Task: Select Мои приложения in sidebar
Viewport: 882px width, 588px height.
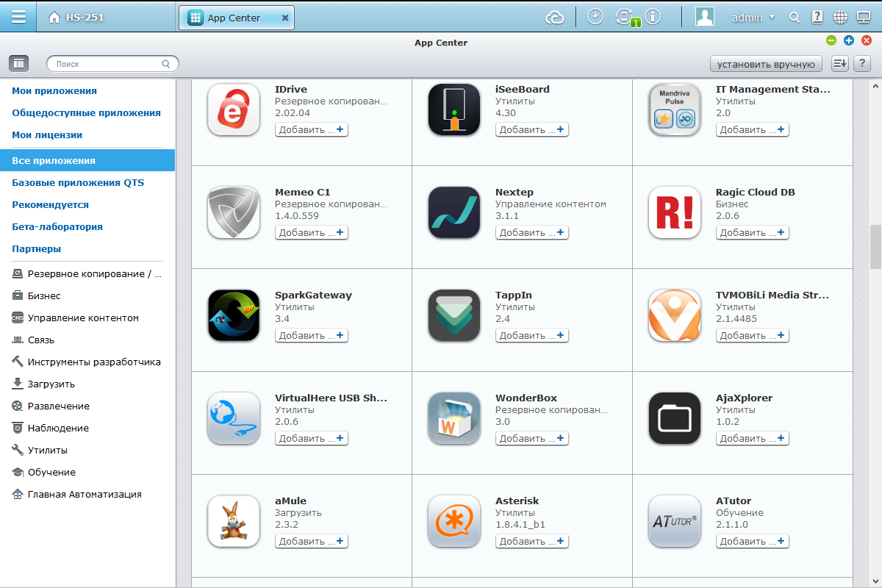Action: pyautogui.click(x=54, y=91)
